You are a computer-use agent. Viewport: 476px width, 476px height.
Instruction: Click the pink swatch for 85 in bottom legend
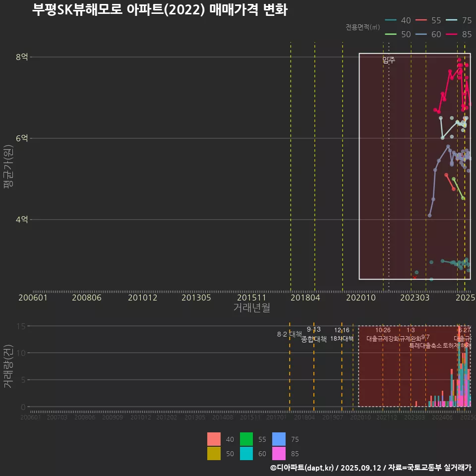click(279, 453)
